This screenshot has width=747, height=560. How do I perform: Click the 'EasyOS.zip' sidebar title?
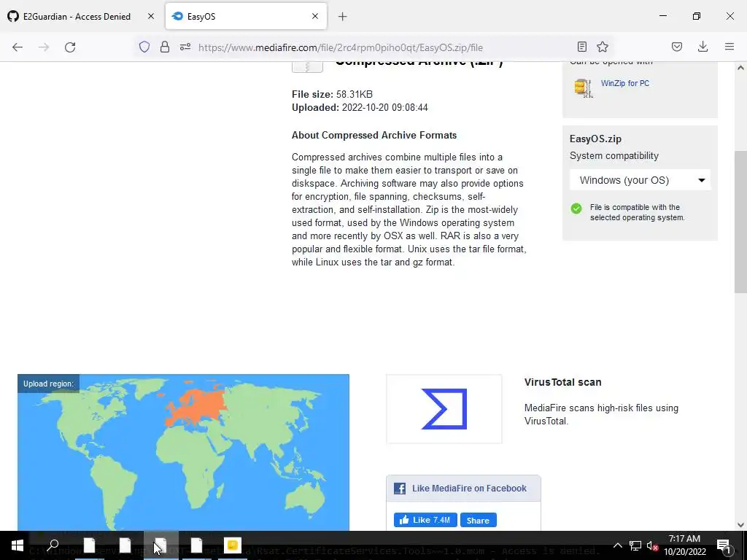(x=595, y=139)
